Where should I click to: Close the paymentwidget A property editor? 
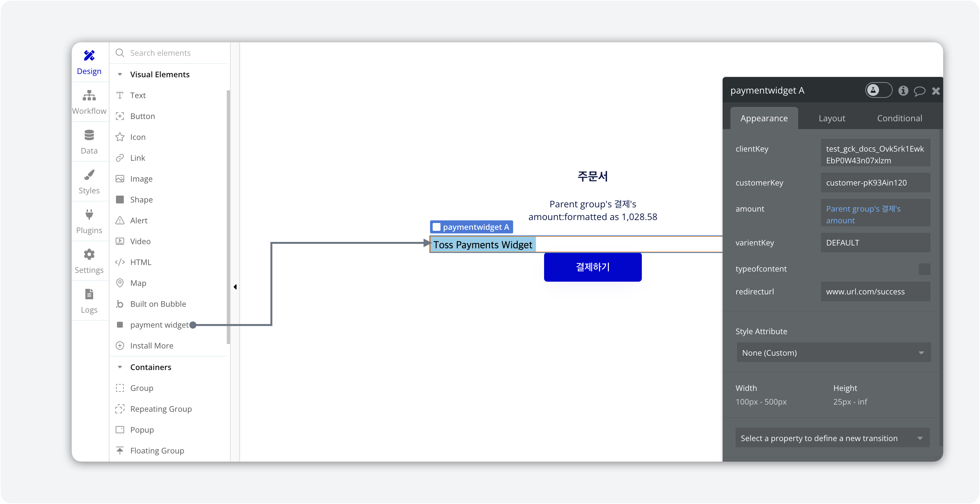936,91
